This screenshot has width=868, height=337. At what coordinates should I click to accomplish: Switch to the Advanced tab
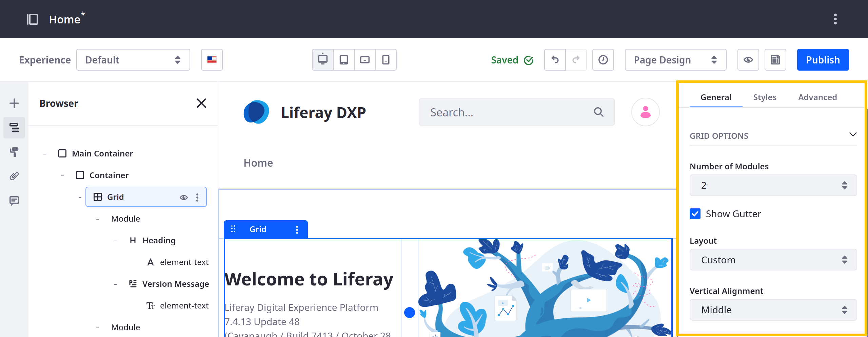[x=817, y=97]
